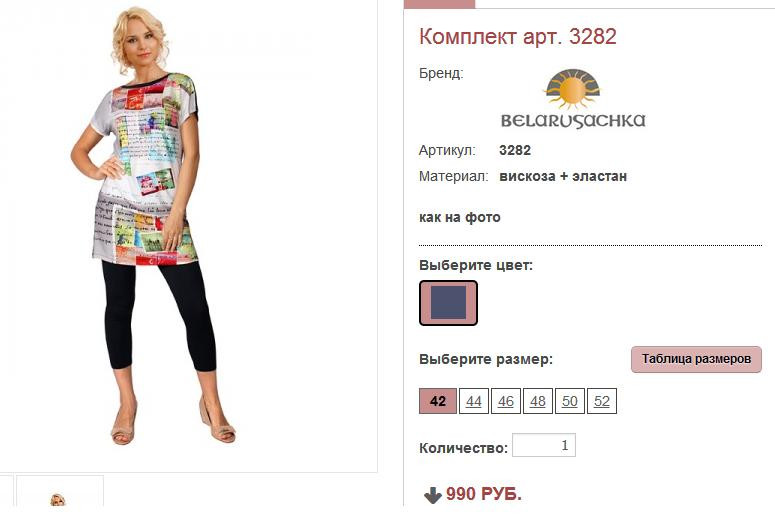Select the small product thumbnail below the photo
The height and width of the screenshot is (514, 775).
coord(59,491)
